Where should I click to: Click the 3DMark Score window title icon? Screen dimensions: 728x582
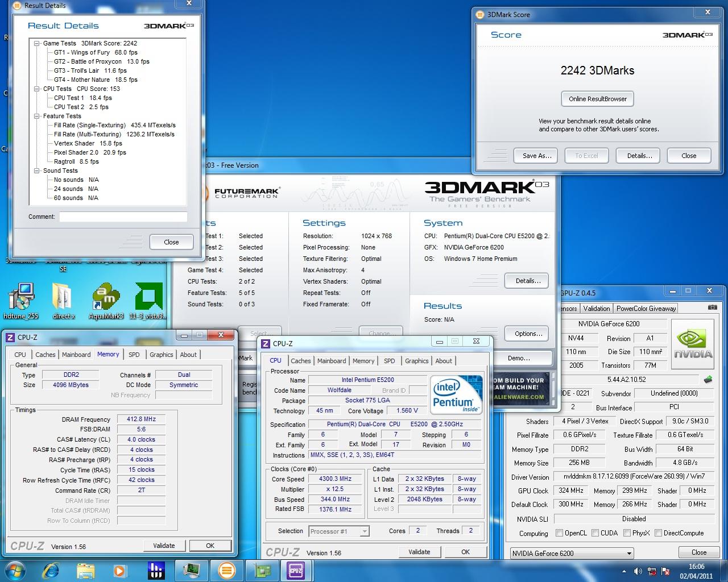tap(481, 15)
